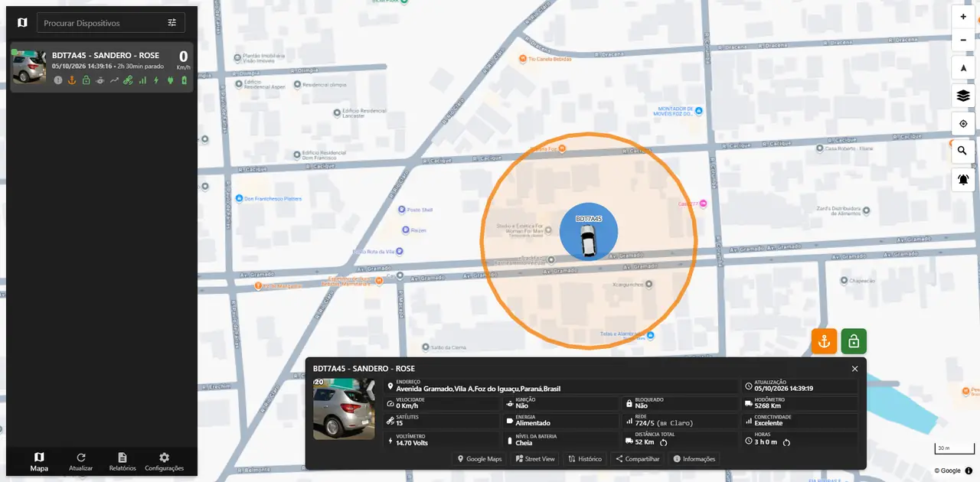Reset the Distância Total counter icon
Image resolution: width=980 pixels, height=482 pixels.
[664, 442]
